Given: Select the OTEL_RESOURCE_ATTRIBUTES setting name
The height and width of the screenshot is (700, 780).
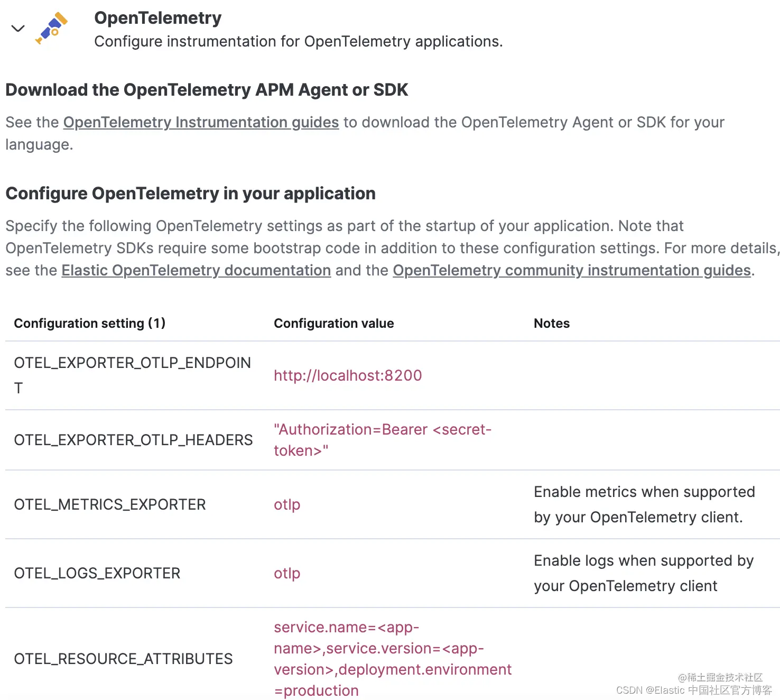Looking at the screenshot, I should (123, 659).
